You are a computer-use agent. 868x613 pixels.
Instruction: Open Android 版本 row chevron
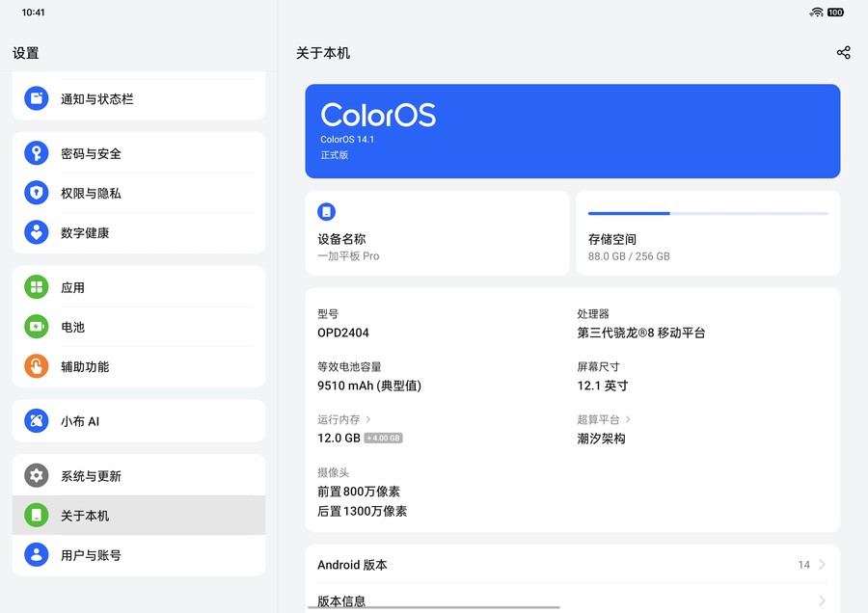[x=822, y=565]
